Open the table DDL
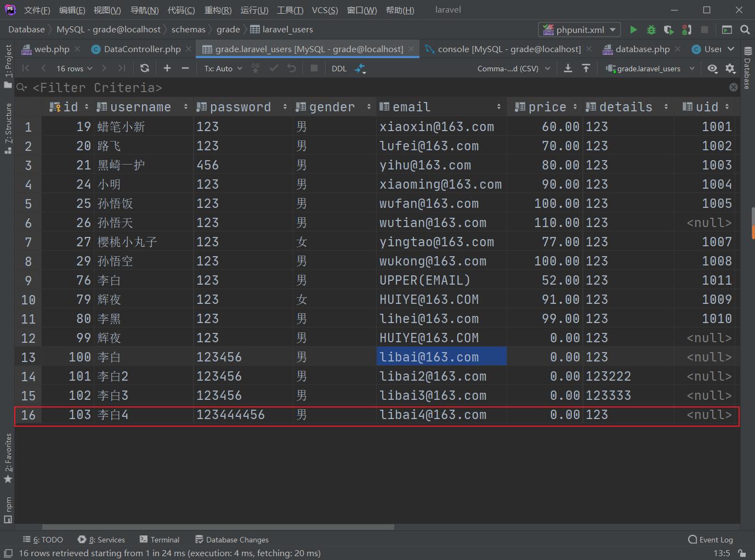Image resolution: width=755 pixels, height=560 pixels. coord(339,69)
